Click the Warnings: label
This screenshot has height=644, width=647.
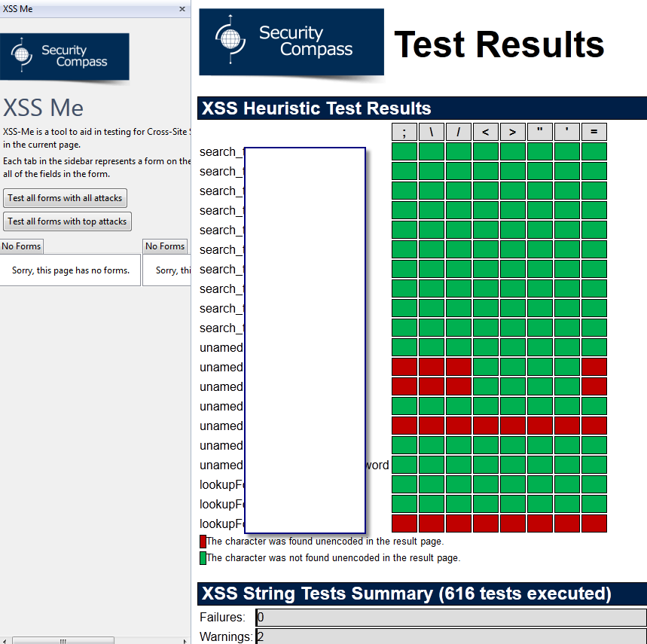point(226,636)
